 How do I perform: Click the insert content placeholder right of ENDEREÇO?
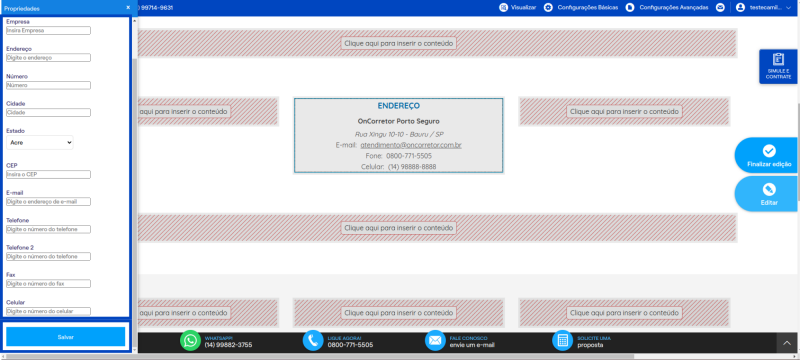point(624,111)
